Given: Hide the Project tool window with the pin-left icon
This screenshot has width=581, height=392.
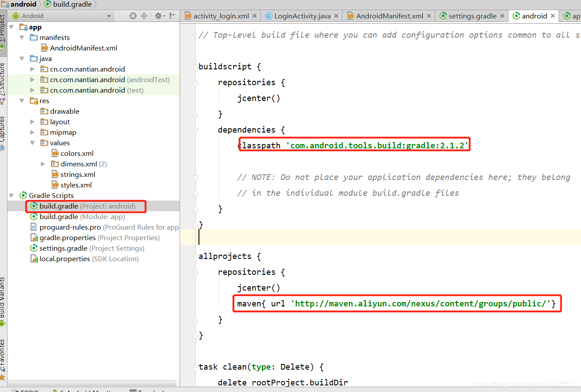Looking at the screenshot, I should [173, 16].
